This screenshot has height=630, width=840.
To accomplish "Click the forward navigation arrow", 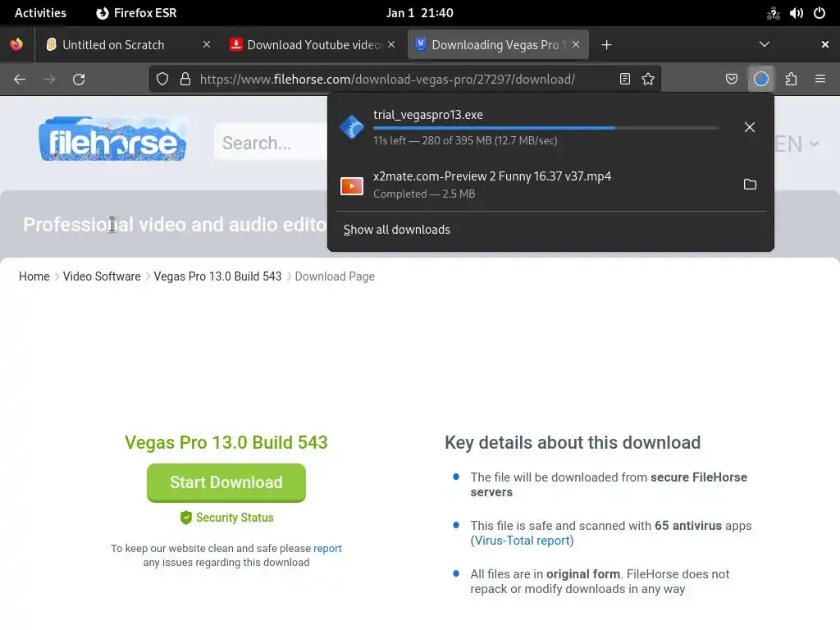I will (x=49, y=80).
